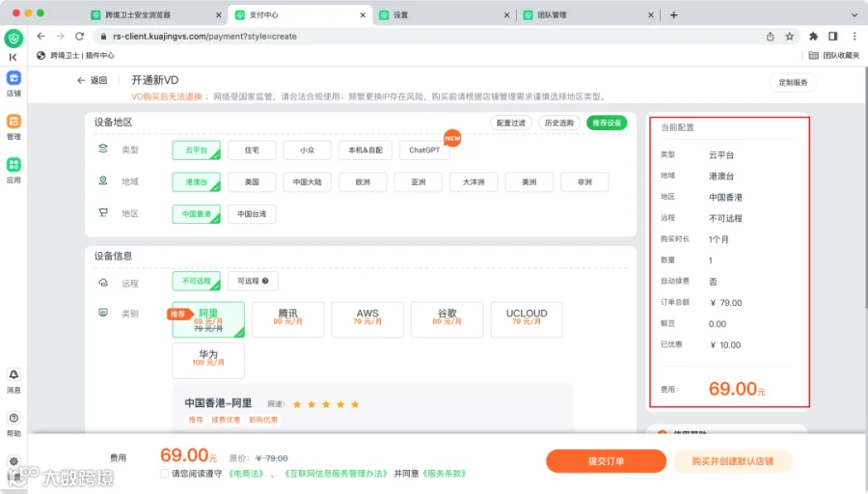Select 美国 region option
The width and height of the screenshot is (868, 494).
(252, 182)
